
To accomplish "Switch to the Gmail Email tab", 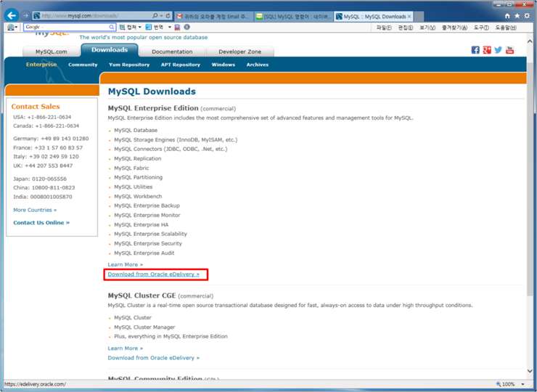I will point(213,17).
